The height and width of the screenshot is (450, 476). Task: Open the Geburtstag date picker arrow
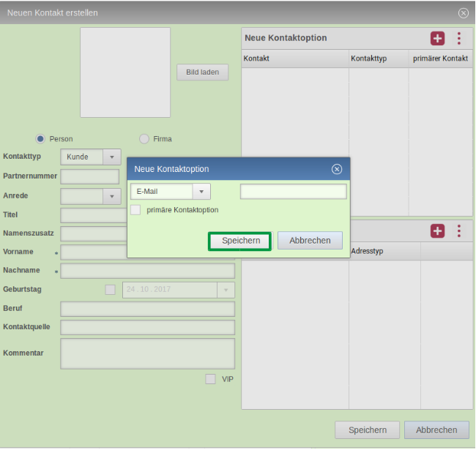(x=226, y=290)
